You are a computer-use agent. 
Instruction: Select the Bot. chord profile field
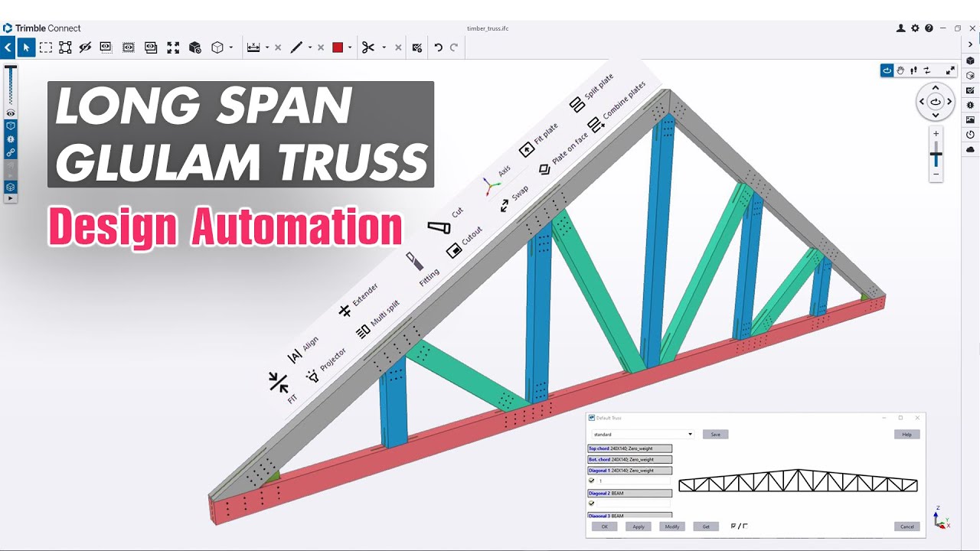coord(630,459)
